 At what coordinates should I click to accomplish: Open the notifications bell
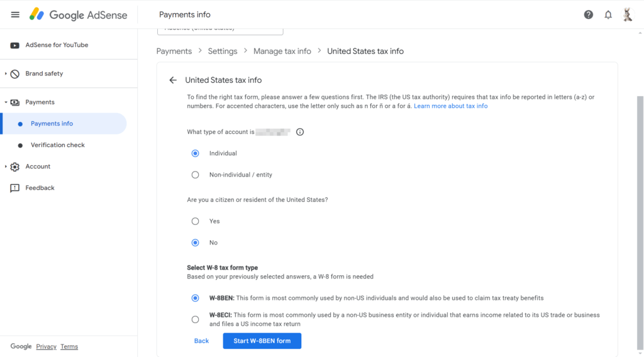point(608,15)
